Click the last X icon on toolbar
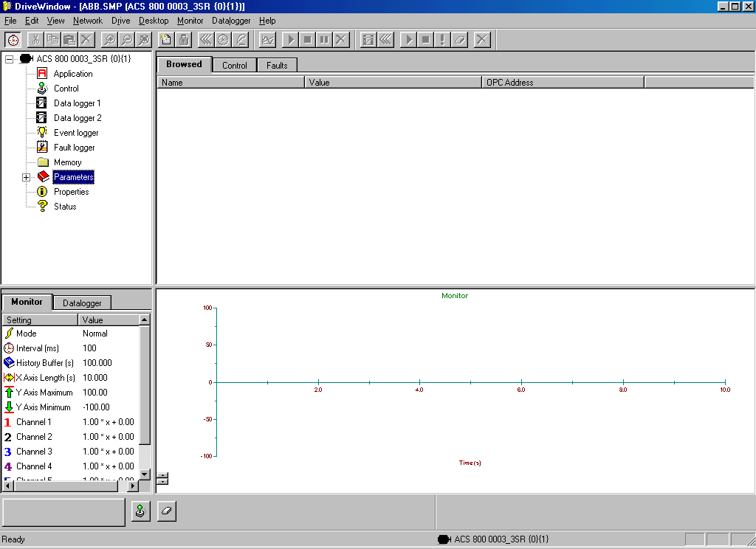 click(481, 40)
